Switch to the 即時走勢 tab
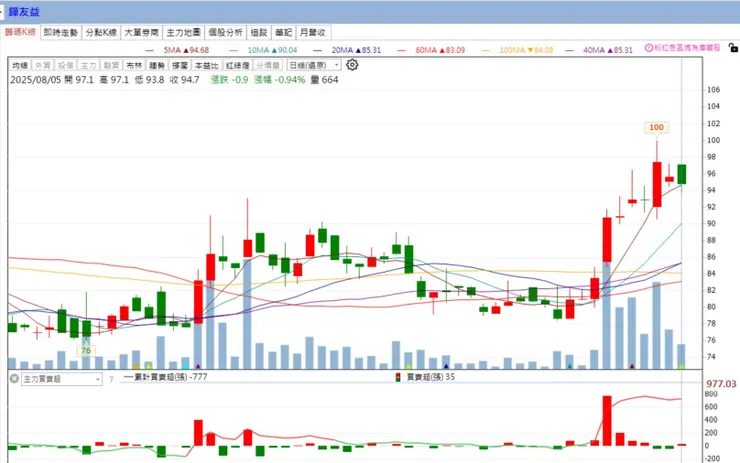 (x=60, y=32)
